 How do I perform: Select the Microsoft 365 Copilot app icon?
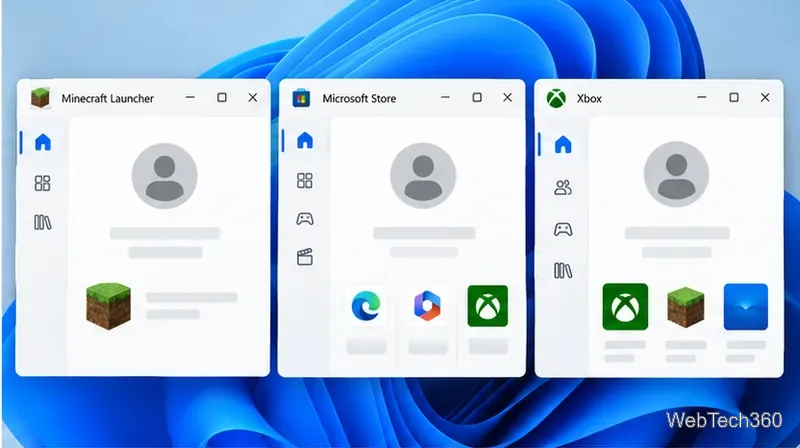427,306
